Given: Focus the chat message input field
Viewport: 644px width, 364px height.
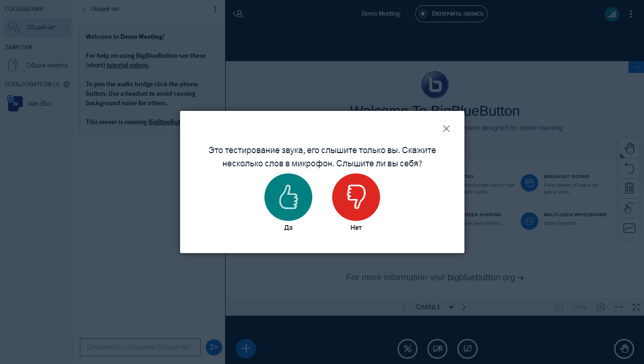Looking at the screenshot, I should click(140, 347).
